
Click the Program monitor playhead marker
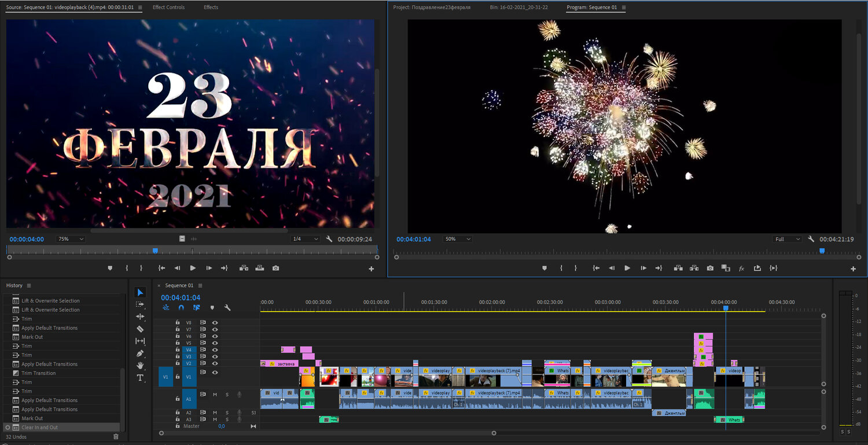pyautogui.click(x=822, y=251)
